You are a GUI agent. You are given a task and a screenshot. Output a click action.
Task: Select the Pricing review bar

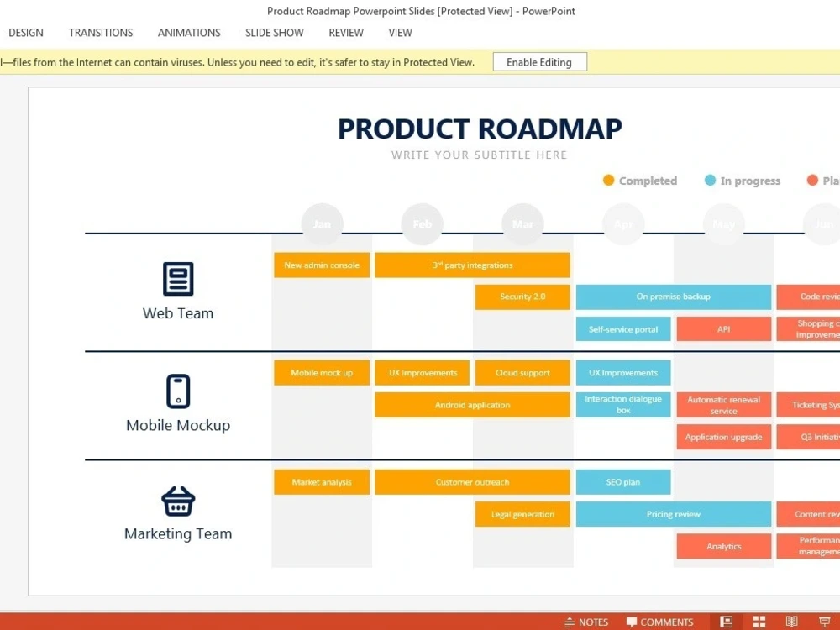click(674, 514)
